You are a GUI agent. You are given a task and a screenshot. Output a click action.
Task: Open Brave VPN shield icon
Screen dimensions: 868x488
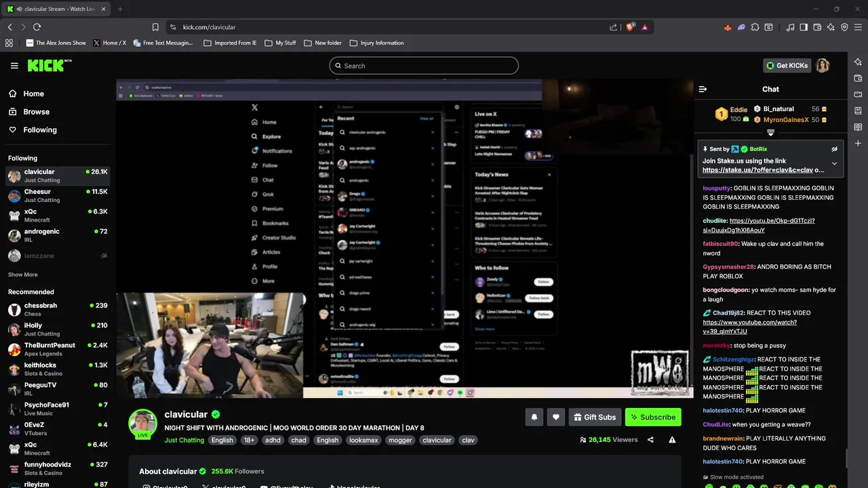point(844,27)
